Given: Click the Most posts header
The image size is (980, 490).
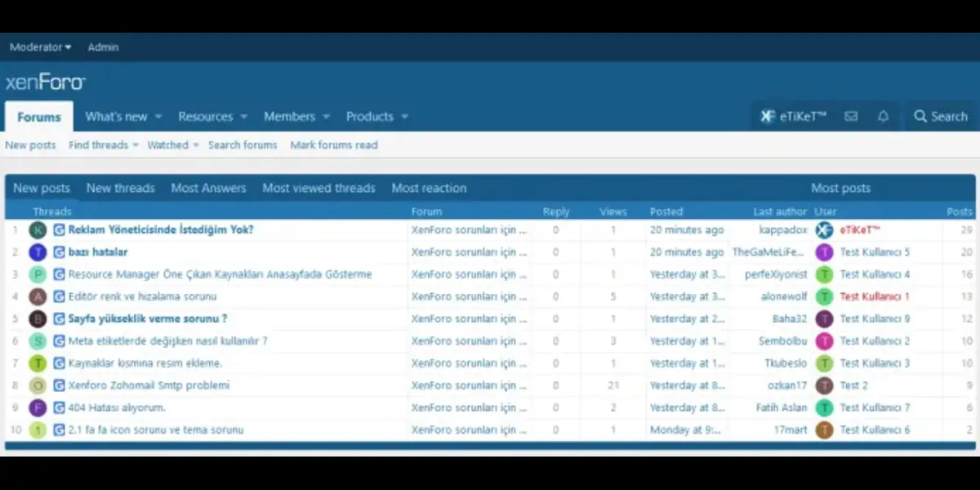Looking at the screenshot, I should [840, 189].
